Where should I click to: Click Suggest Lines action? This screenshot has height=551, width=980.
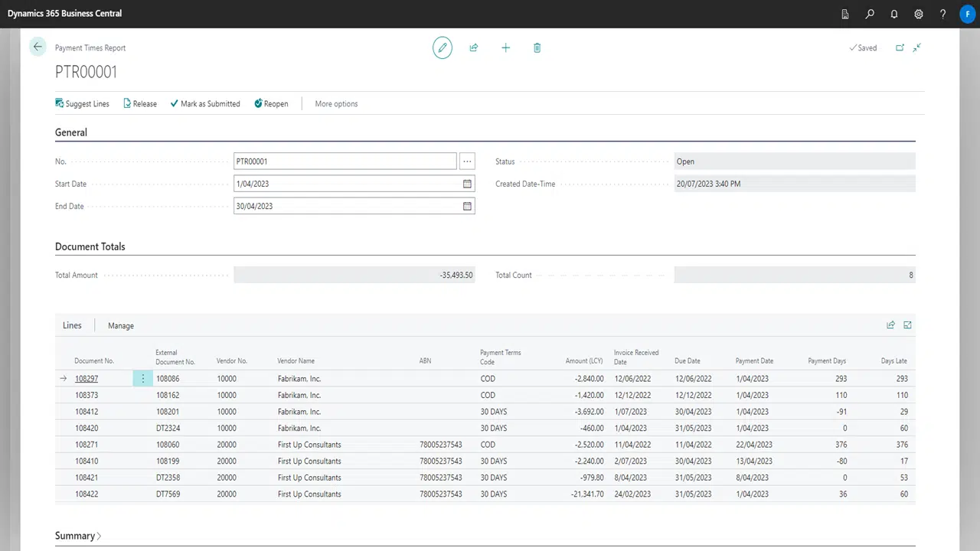pyautogui.click(x=82, y=104)
